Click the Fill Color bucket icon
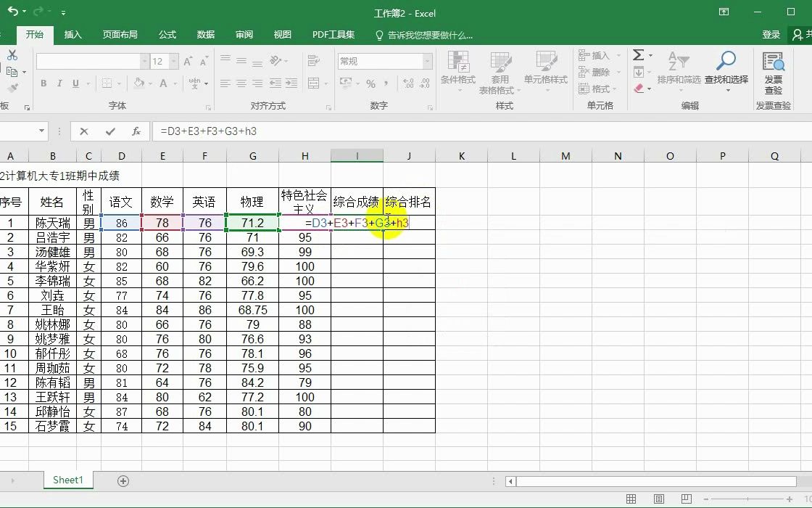This screenshot has height=508, width=812. tap(137, 83)
